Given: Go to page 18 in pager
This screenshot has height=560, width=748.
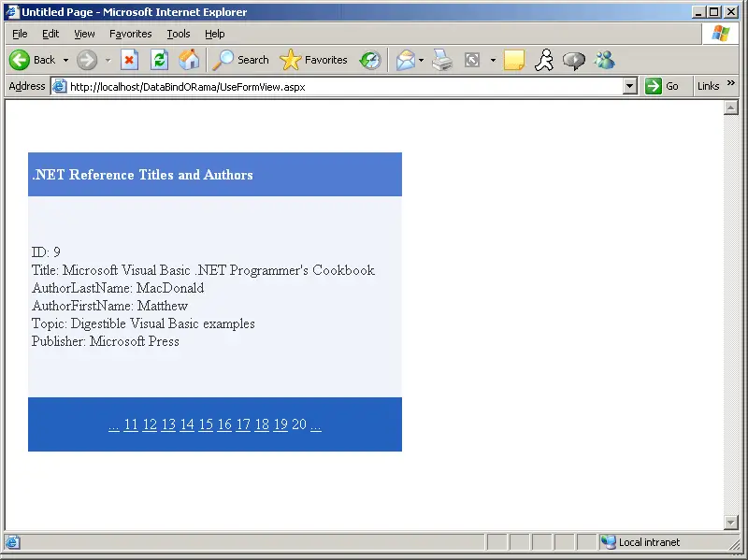Looking at the screenshot, I should (x=262, y=424).
